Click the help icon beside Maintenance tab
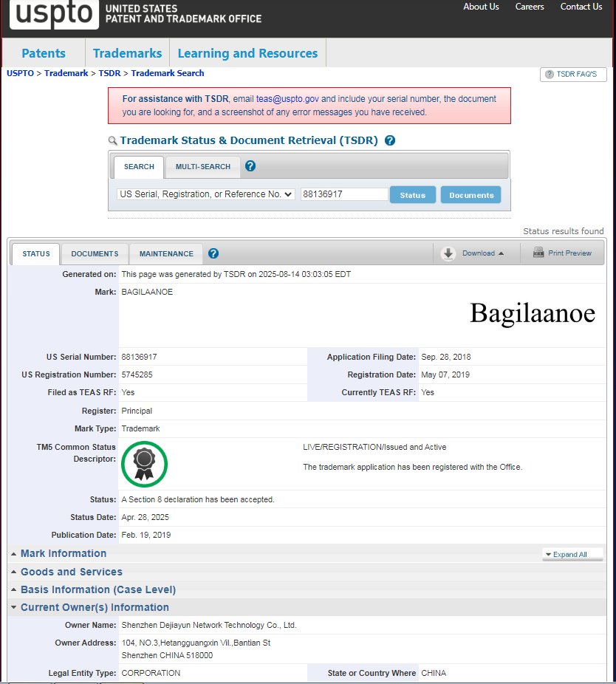616x684 pixels. [213, 253]
